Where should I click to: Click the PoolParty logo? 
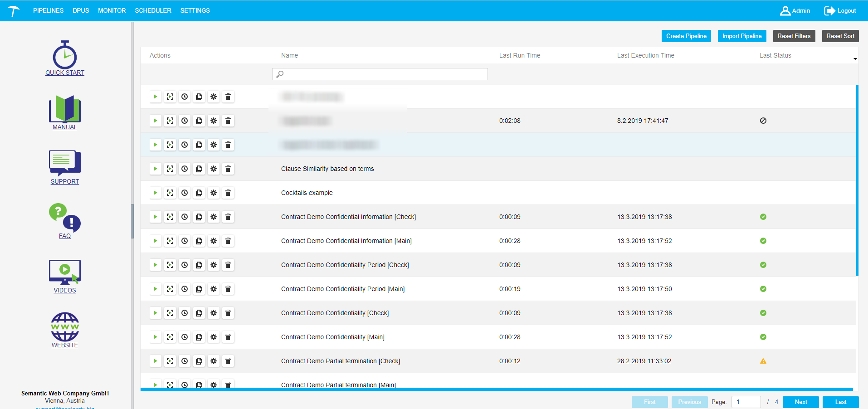point(13,10)
